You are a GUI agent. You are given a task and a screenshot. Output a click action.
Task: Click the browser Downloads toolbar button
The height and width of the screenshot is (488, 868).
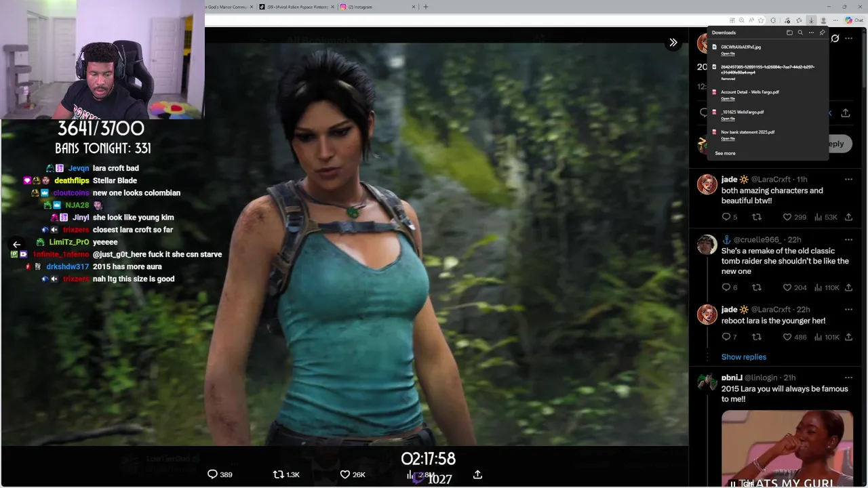[811, 20]
